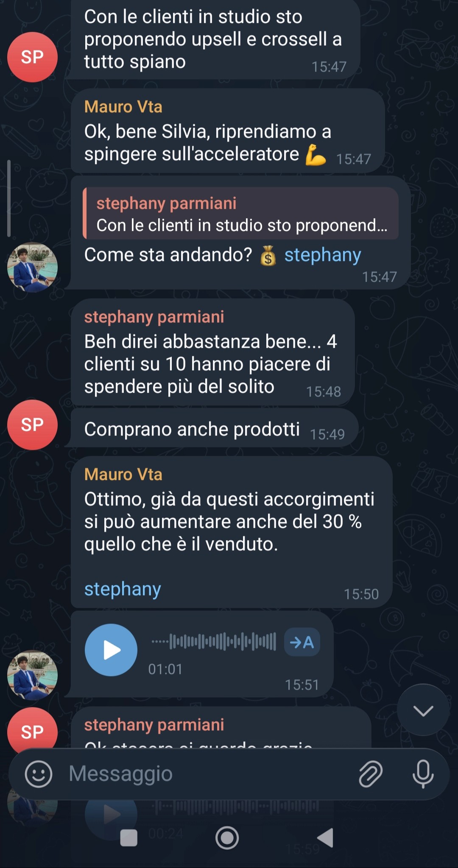
Task: Open stephany parmiani name above Beh direi message
Action: (154, 317)
